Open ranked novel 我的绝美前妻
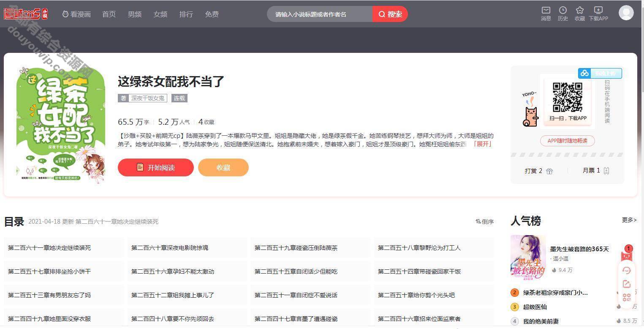This screenshot has width=644, height=329. click(x=541, y=321)
